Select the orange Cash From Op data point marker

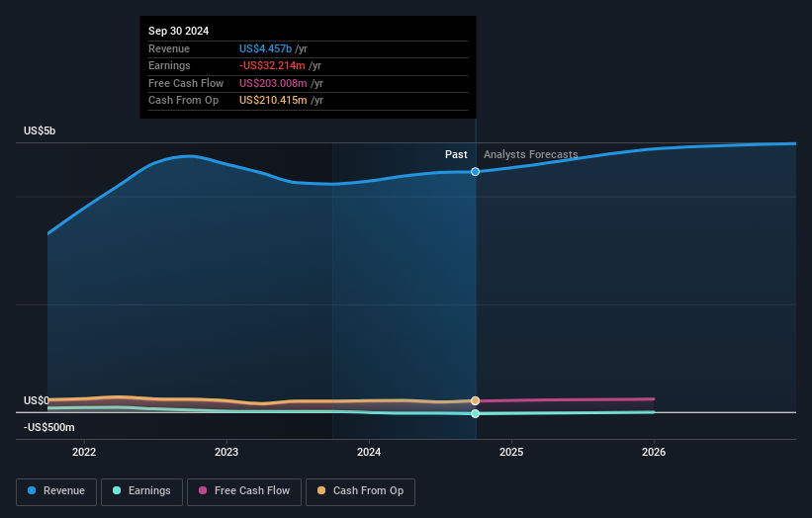pos(475,400)
